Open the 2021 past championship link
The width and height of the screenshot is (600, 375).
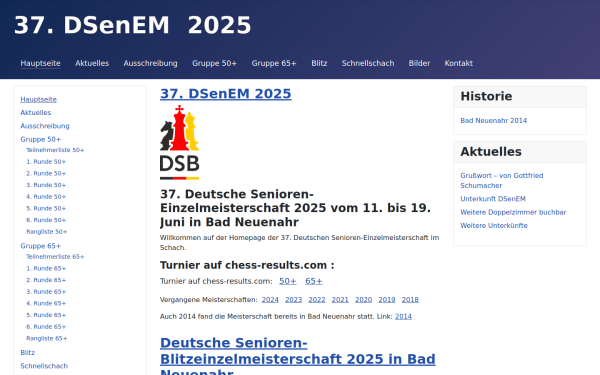click(x=340, y=300)
